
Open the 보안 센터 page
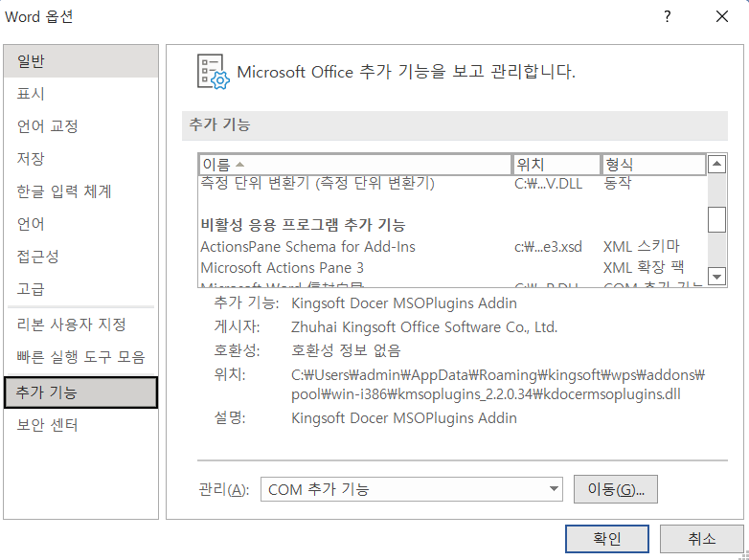click(80, 425)
